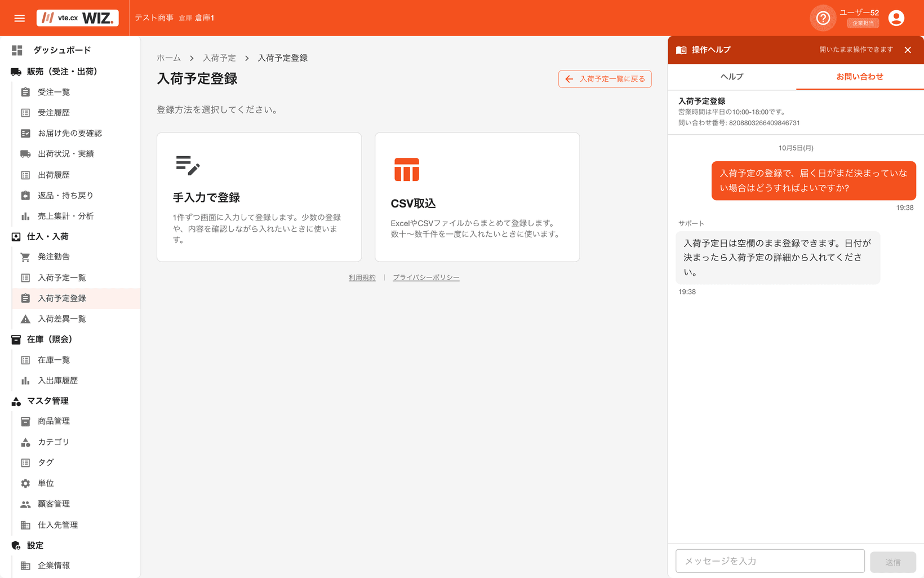Focus the メッセージを入力 input field
Image resolution: width=924 pixels, height=578 pixels.
[x=770, y=561]
